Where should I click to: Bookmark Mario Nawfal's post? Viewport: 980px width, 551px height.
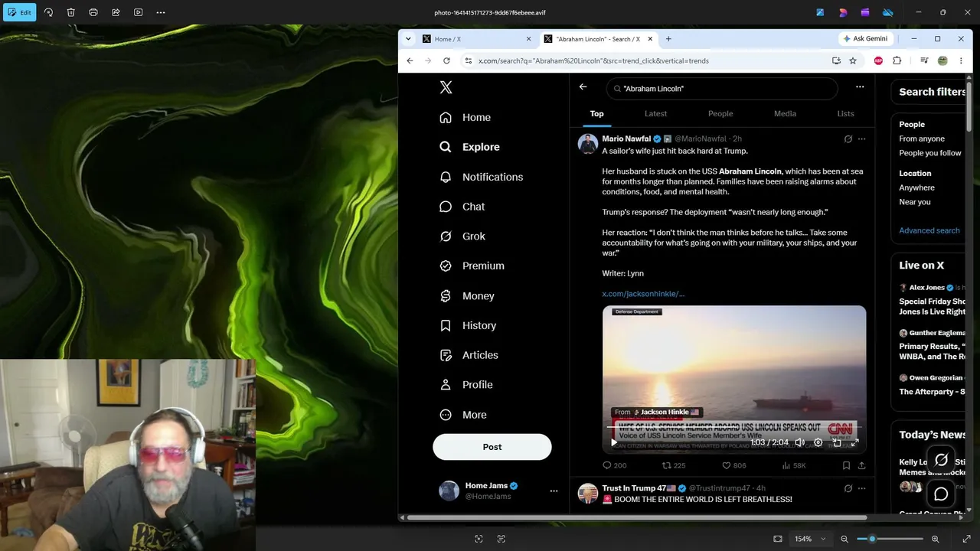[x=846, y=465]
